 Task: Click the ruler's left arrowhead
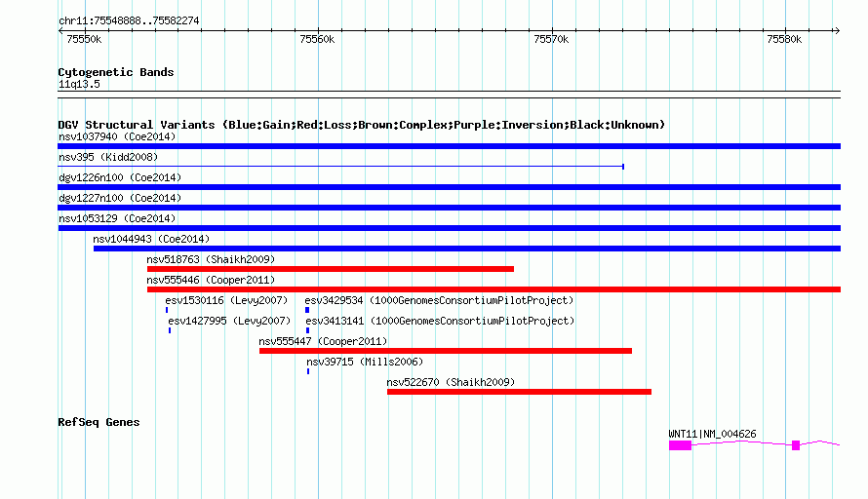tap(60, 30)
